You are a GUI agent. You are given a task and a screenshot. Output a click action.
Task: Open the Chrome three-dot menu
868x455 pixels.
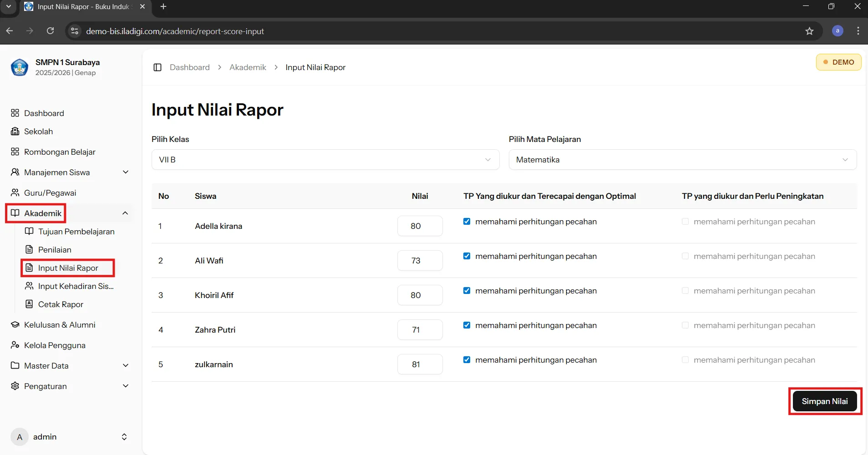point(858,31)
